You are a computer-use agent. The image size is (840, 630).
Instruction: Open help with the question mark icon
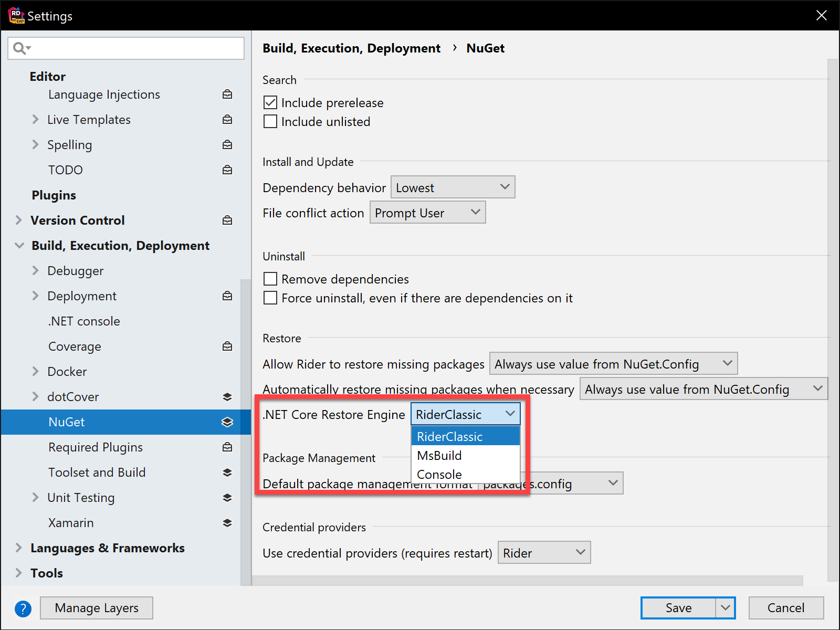pyautogui.click(x=23, y=608)
